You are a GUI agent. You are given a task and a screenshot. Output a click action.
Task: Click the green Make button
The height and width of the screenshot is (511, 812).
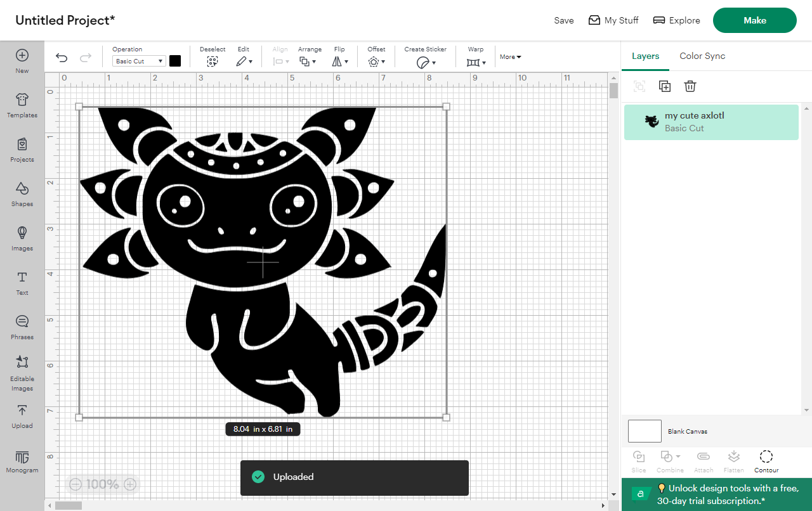(754, 20)
